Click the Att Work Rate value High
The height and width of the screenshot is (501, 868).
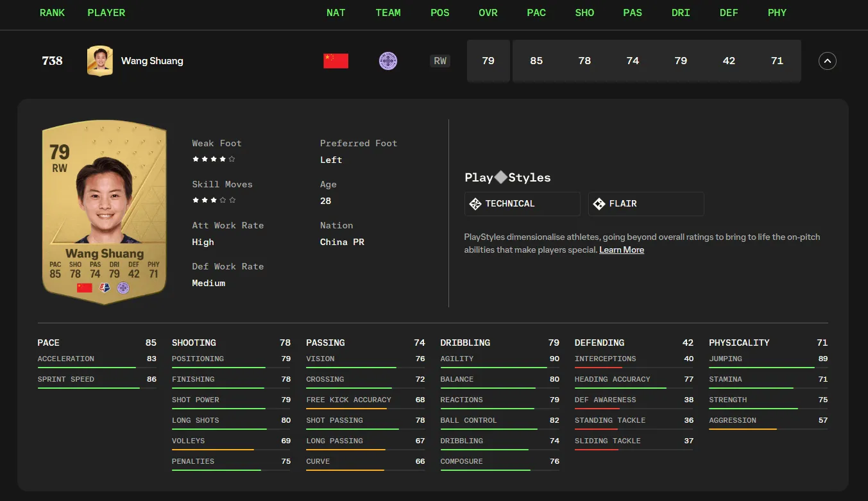203,242
